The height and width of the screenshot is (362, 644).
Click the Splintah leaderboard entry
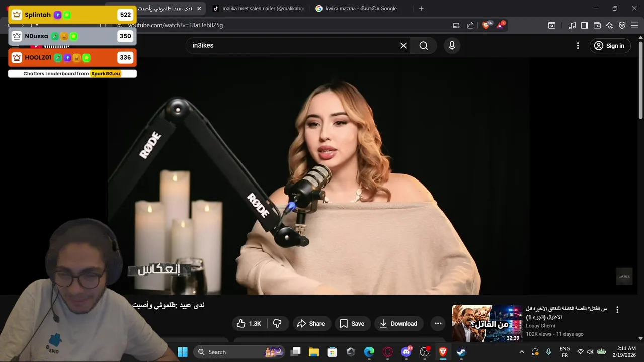point(72,15)
